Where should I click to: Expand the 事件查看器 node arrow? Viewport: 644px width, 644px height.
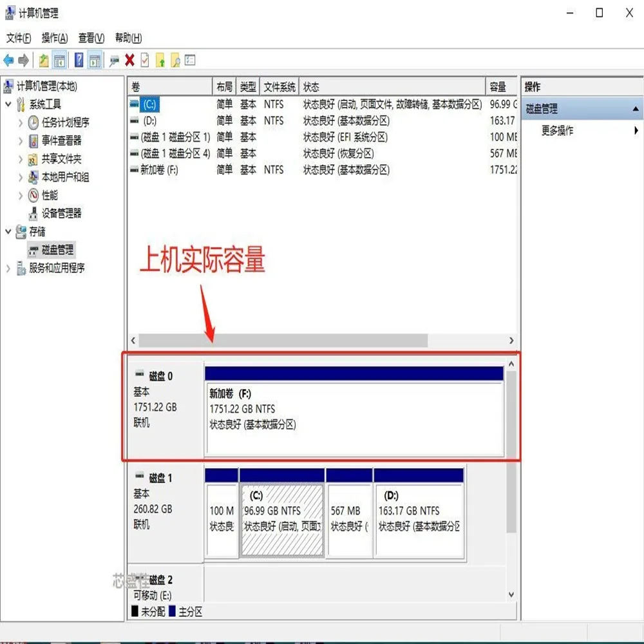click(21, 141)
